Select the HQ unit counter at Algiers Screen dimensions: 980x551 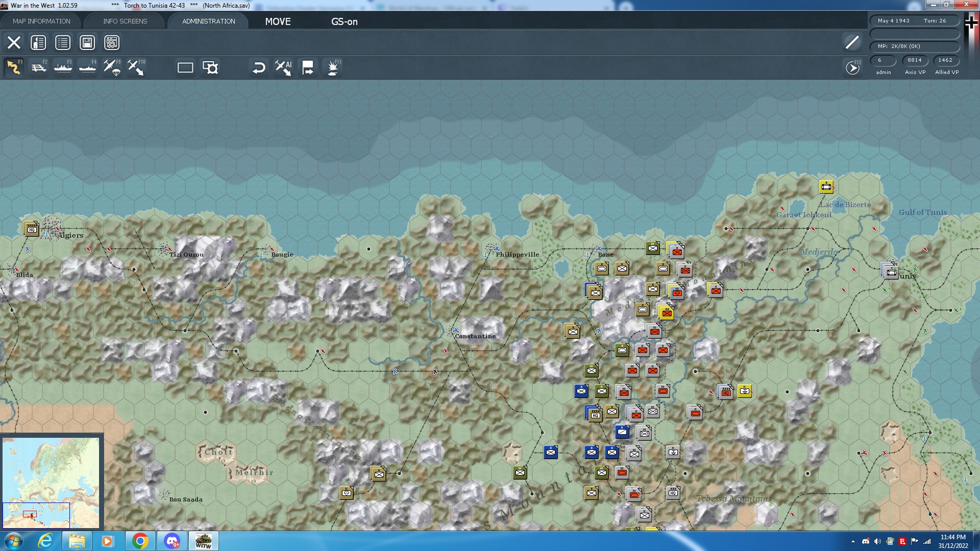coord(32,229)
